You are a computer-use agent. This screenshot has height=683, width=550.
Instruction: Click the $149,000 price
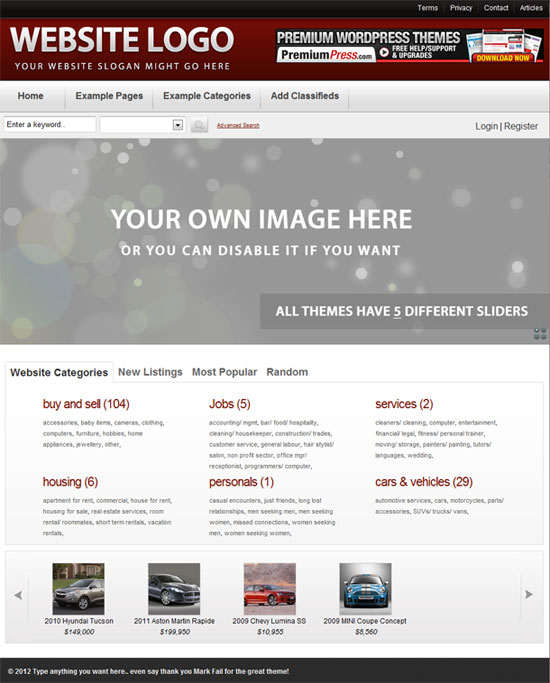pyautogui.click(x=79, y=632)
